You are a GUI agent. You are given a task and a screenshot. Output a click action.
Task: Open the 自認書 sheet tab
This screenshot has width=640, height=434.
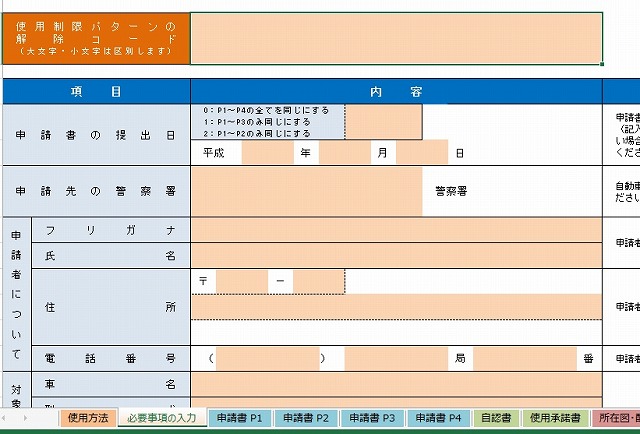496,418
